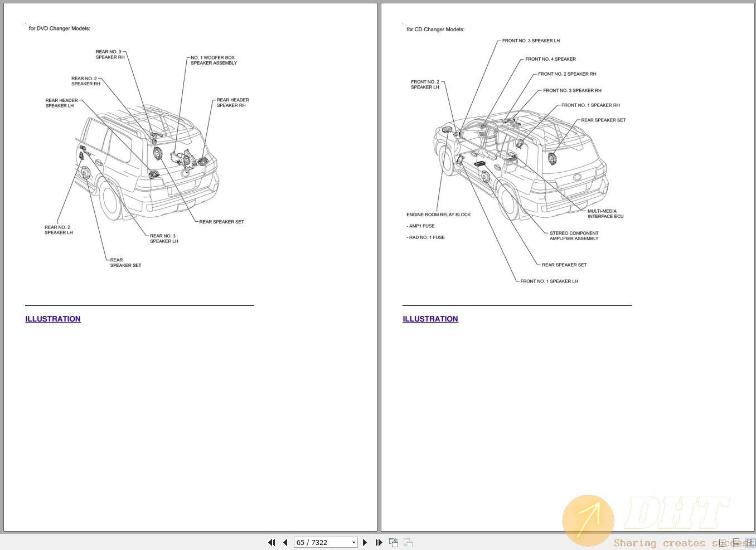Click the 'FRONT NO. 3 SPEAKER RH' label

[x=572, y=90]
